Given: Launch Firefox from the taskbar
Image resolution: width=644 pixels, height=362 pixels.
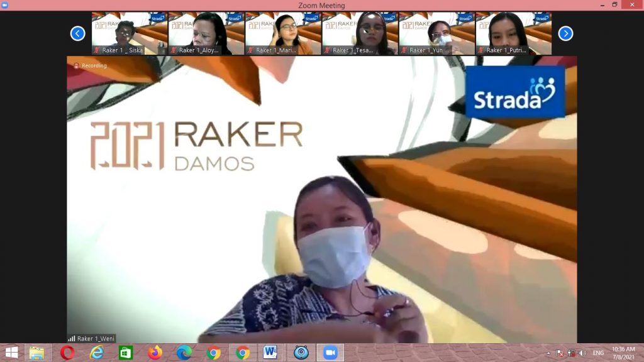Looking at the screenshot, I should [x=155, y=353].
